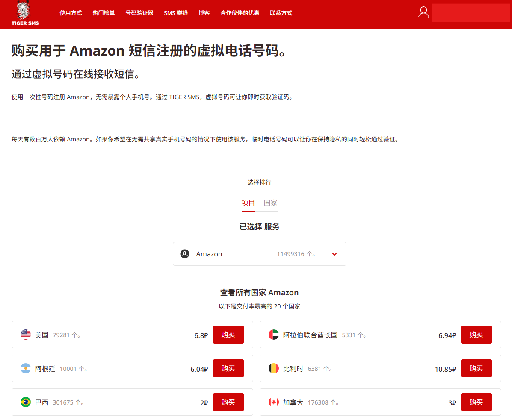Click the 选择排行 label
Screen dimensions: 512x420
(259, 182)
